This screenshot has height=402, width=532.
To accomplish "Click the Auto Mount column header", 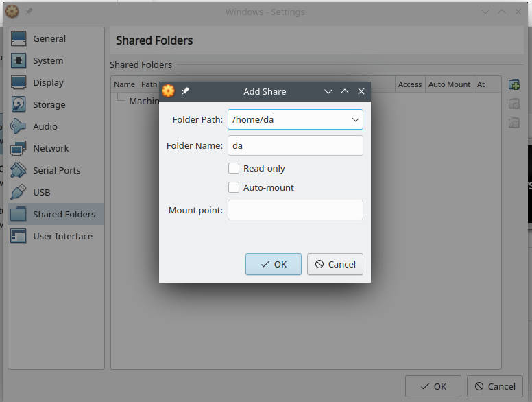I will pyautogui.click(x=450, y=84).
